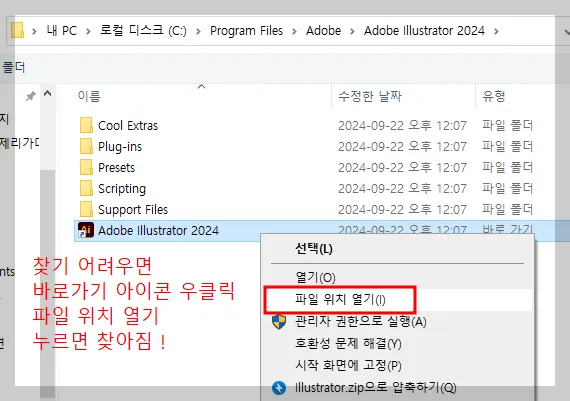Expand chevron before 내 PC breadcrumb
Viewport: 570px width, 401px height.
pyautogui.click(x=34, y=32)
